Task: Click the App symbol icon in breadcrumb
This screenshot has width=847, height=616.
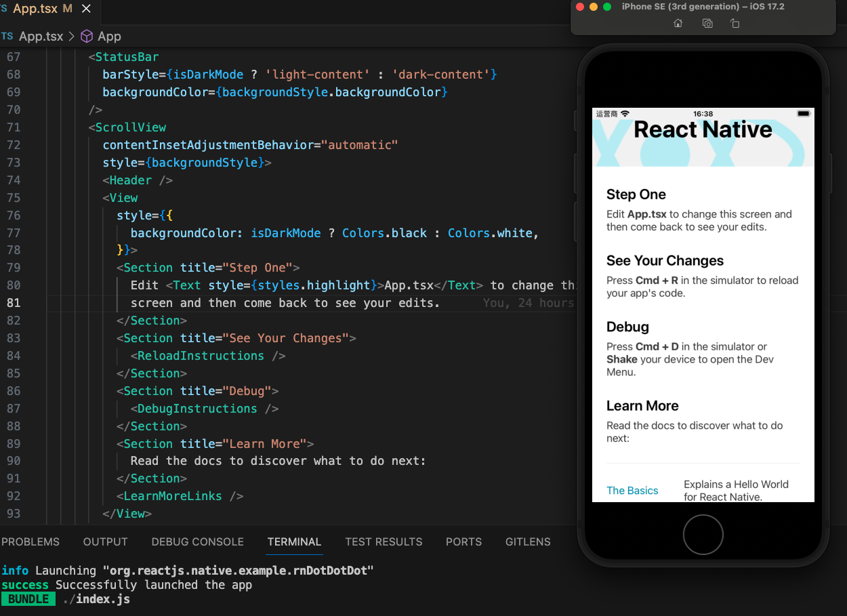Action: coord(87,37)
